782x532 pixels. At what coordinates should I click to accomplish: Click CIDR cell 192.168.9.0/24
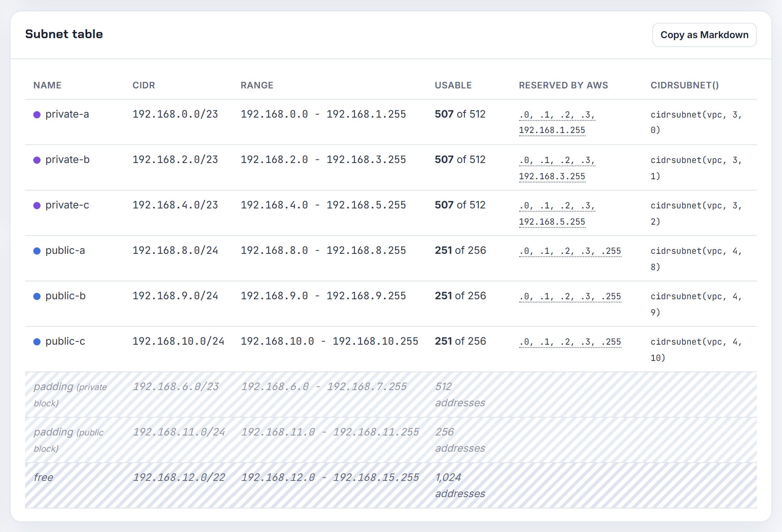pyautogui.click(x=175, y=296)
